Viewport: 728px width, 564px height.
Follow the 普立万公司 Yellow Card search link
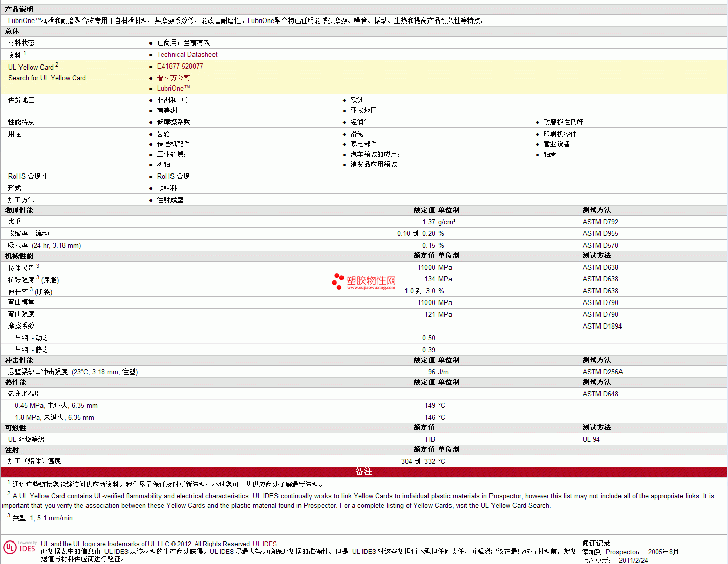(174, 78)
